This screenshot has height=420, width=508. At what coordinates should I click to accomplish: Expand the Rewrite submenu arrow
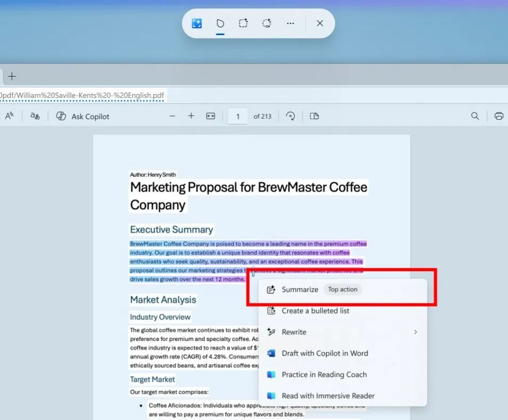click(x=415, y=332)
